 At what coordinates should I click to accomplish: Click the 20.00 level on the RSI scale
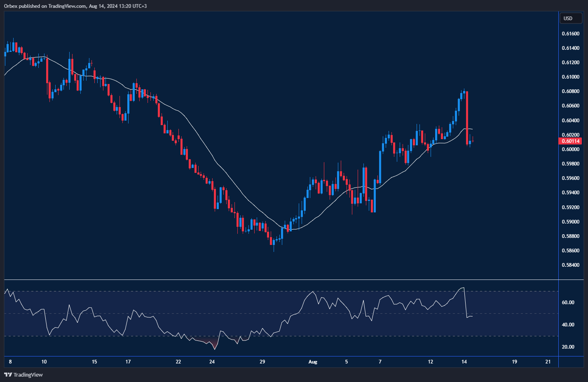coord(568,347)
